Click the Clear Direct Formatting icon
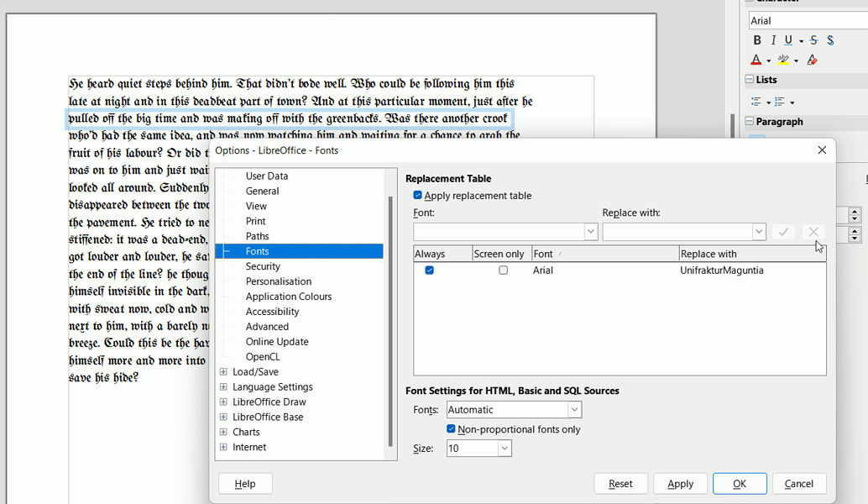The image size is (868, 504). click(x=812, y=60)
